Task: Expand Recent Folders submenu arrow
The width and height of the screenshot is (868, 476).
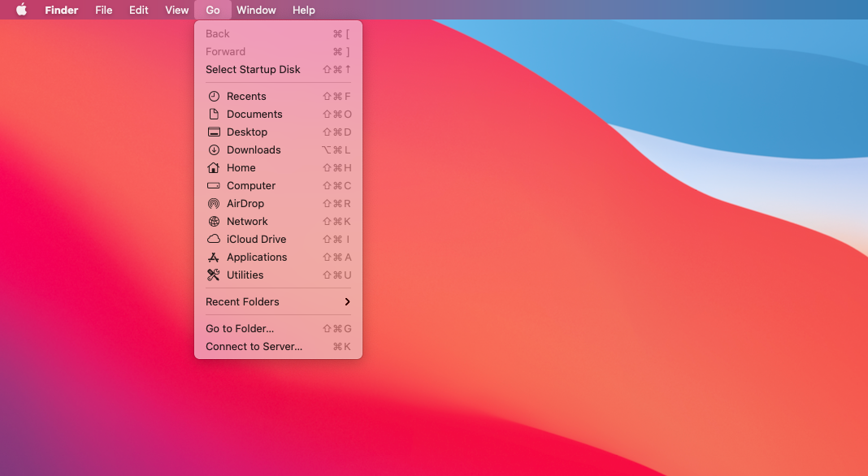Action: point(347,301)
